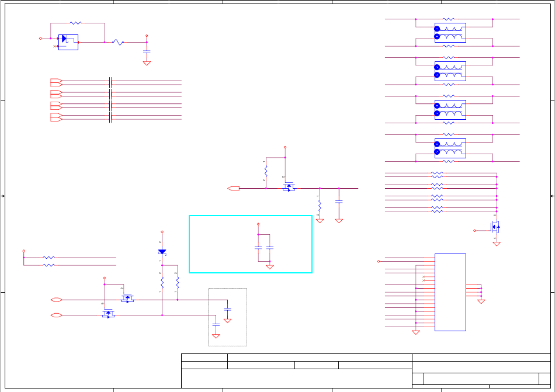
Task: Select the bottom common-mode choke component
Action: (450, 148)
